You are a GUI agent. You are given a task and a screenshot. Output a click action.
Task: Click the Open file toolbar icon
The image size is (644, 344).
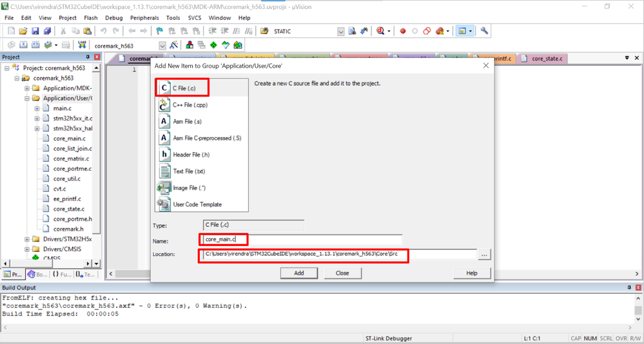(23, 31)
